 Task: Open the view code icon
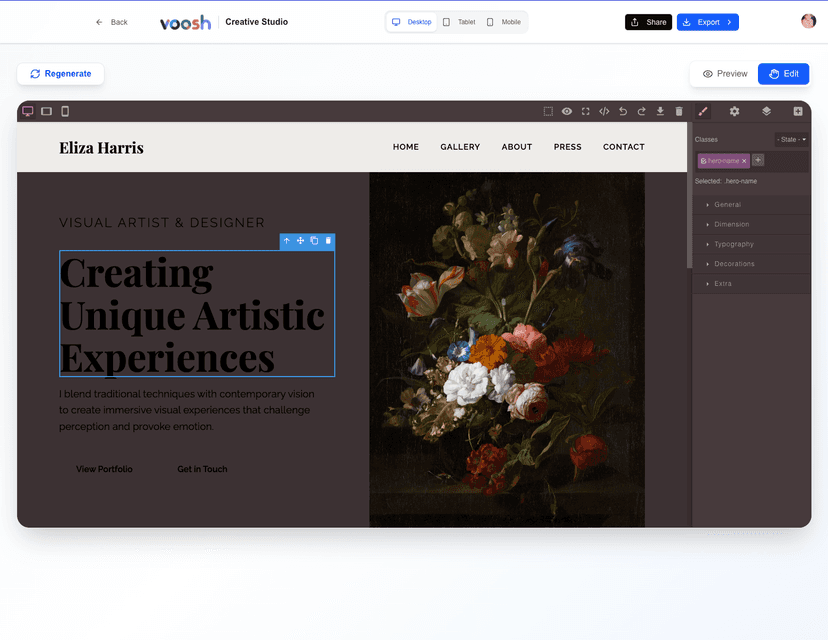pyautogui.click(x=604, y=111)
